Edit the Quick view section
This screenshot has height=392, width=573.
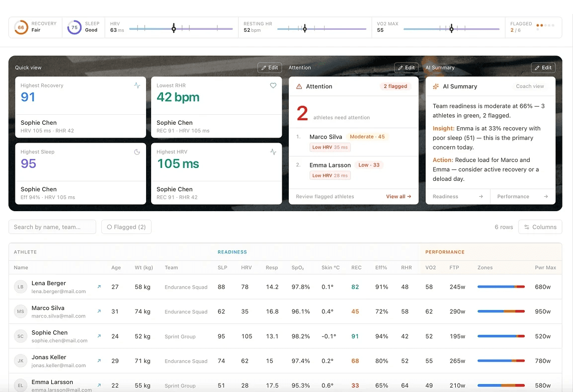tap(270, 68)
